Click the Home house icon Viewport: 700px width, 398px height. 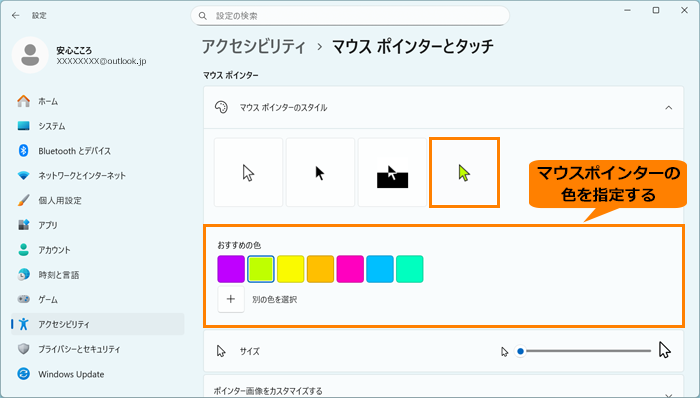pos(24,101)
